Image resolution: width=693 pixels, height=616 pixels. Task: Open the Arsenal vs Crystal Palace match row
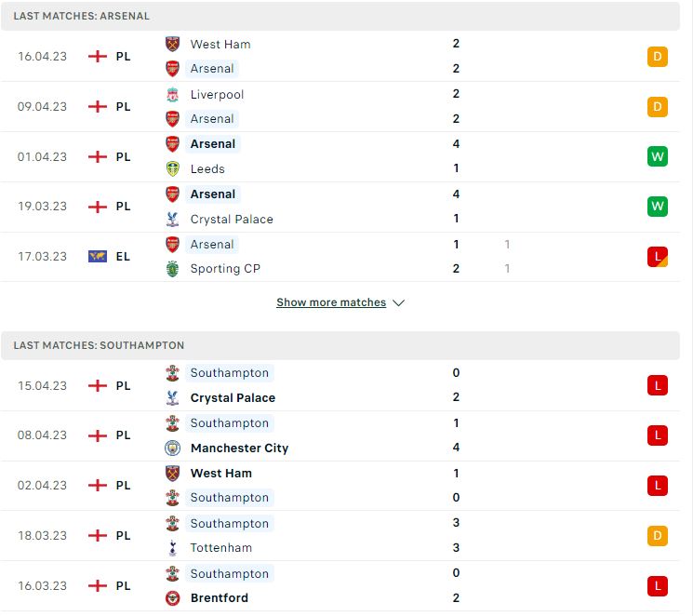[x=340, y=207]
